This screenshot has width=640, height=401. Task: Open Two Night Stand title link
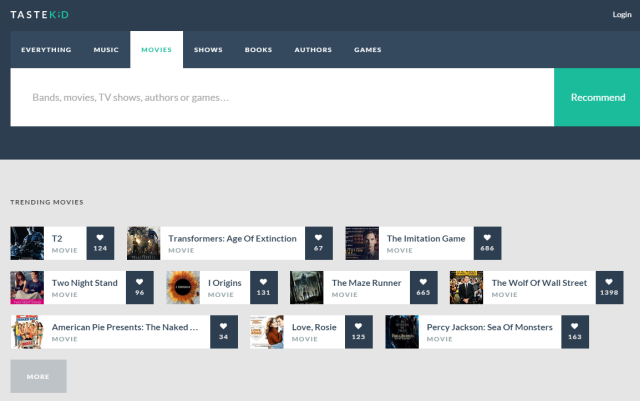point(84,283)
